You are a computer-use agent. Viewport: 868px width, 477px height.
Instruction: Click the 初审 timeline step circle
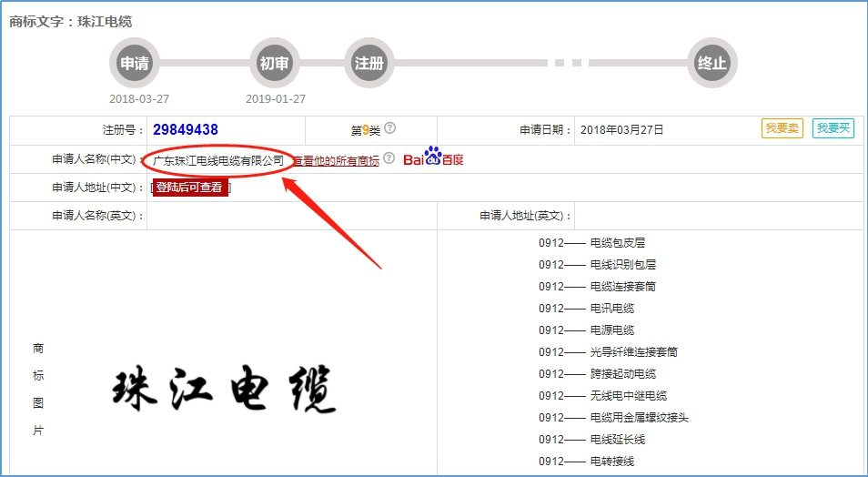(274, 64)
